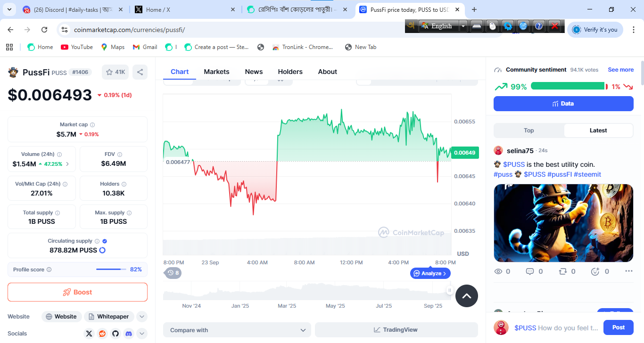Open the X (Twitter) social link
644x343 pixels.
(x=89, y=334)
